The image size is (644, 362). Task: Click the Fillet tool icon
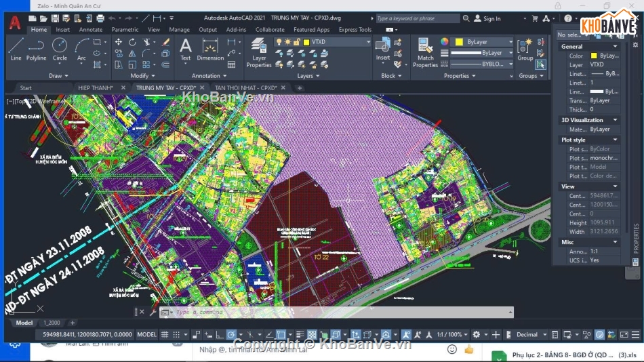point(146,54)
